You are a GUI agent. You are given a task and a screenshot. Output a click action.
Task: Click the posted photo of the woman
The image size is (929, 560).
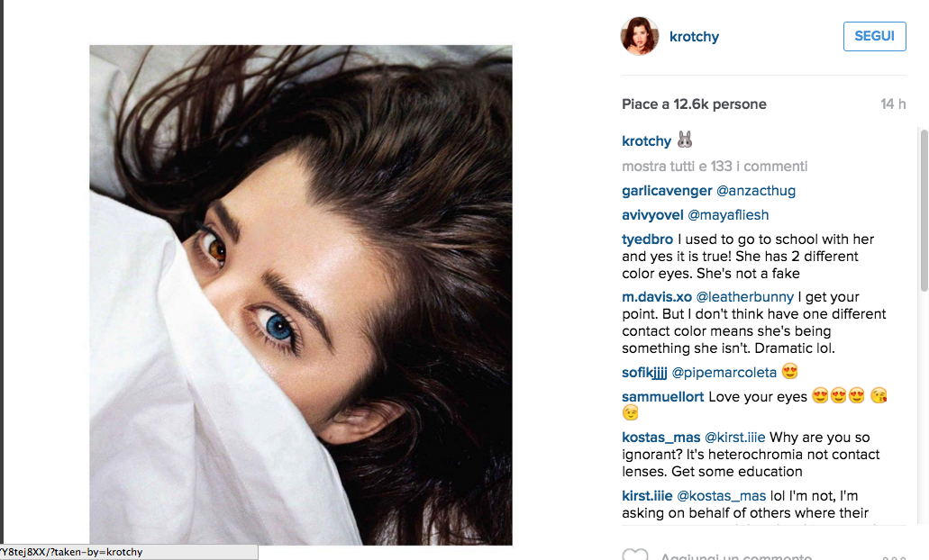[x=301, y=294]
